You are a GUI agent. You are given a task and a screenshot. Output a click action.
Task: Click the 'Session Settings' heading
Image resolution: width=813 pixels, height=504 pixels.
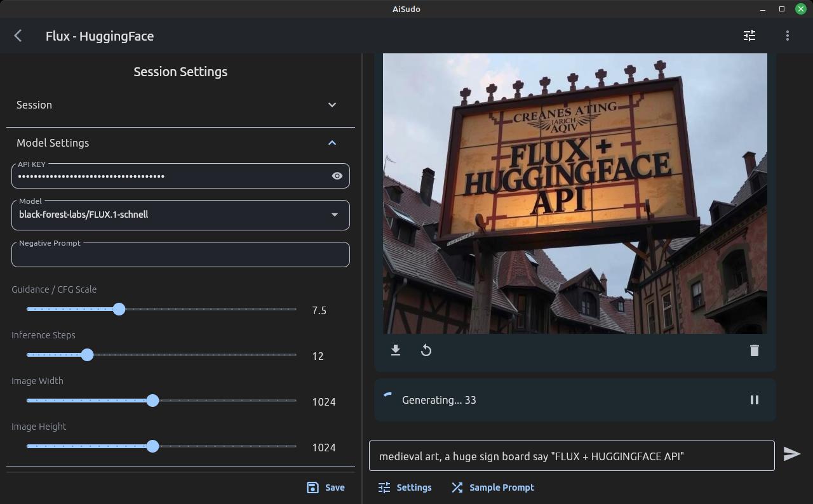(x=180, y=72)
